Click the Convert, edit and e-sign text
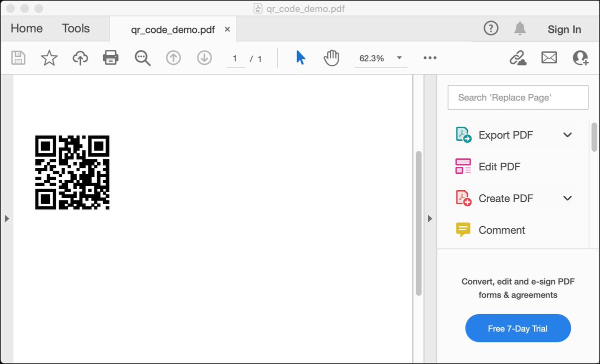Screen dimensions: 600x364 coord(518,288)
